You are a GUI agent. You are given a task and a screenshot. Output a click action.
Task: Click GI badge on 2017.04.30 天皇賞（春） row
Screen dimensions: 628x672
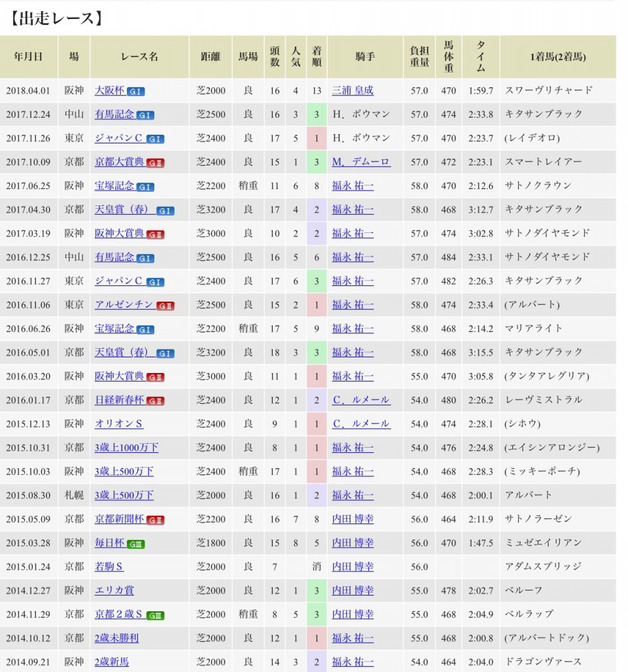coord(165,211)
